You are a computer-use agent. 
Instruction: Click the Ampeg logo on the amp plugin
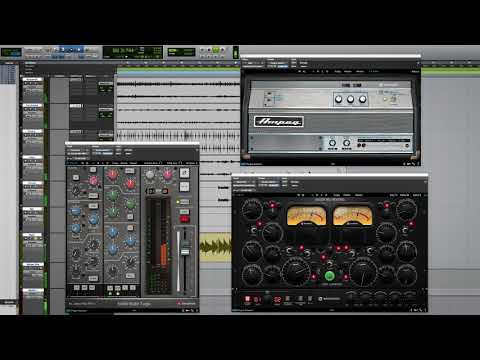279,121
